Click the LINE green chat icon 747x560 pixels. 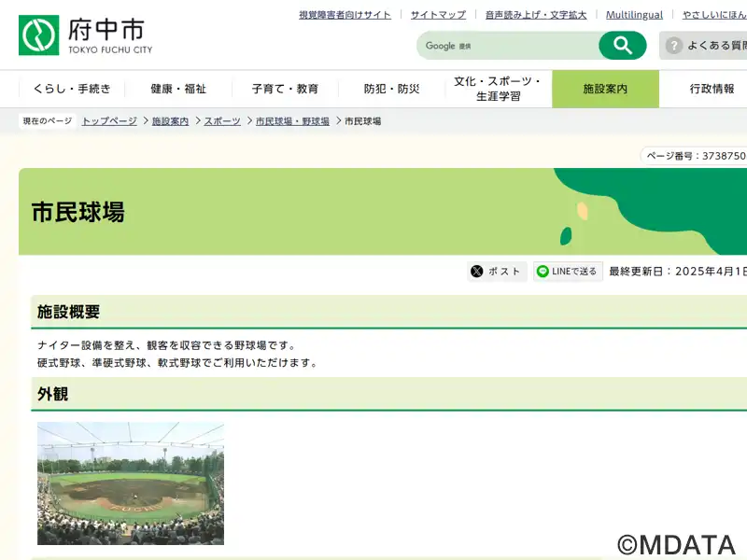(x=543, y=272)
